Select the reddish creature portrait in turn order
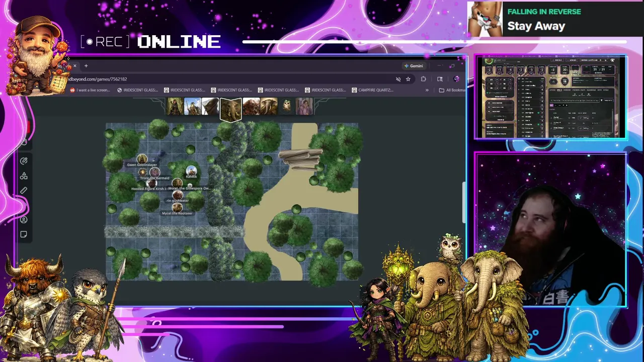Image resolution: width=644 pixels, height=362 pixels. pyautogui.click(x=251, y=106)
